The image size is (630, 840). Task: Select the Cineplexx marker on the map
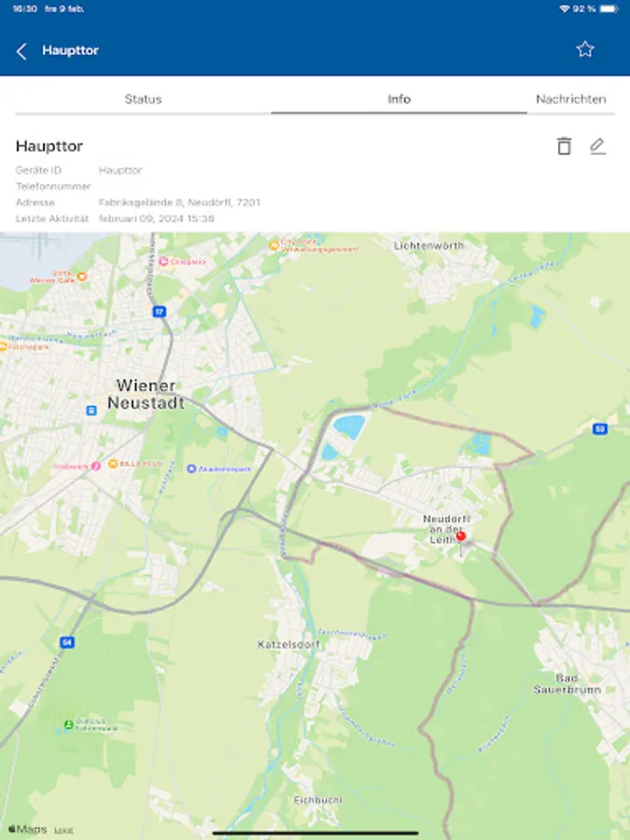163,261
